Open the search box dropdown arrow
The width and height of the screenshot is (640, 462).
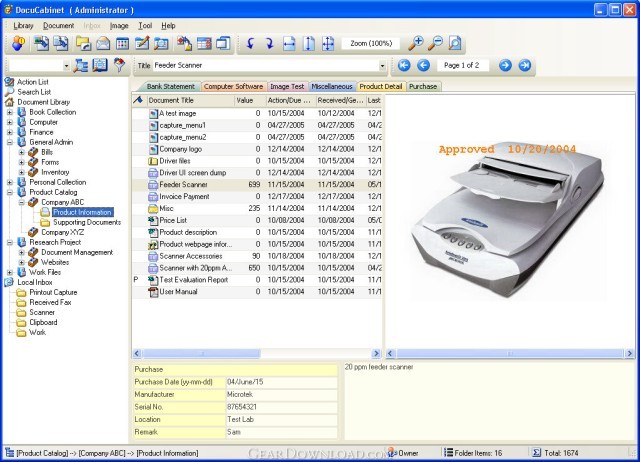pos(66,65)
